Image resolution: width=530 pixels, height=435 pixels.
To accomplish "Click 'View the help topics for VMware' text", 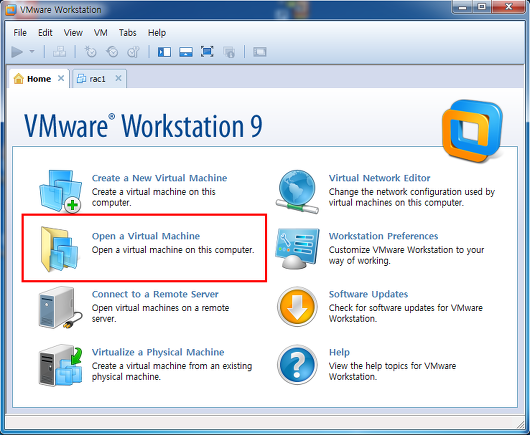I will point(392,366).
